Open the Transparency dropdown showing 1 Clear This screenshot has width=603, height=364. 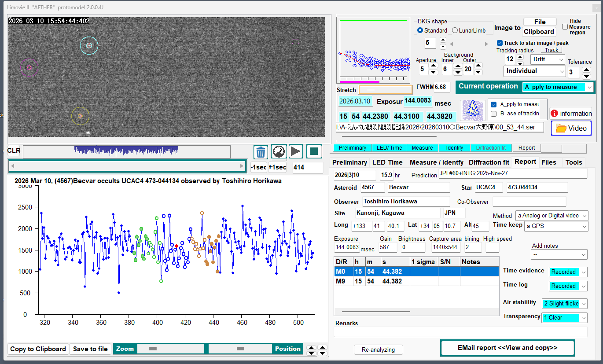click(564, 317)
